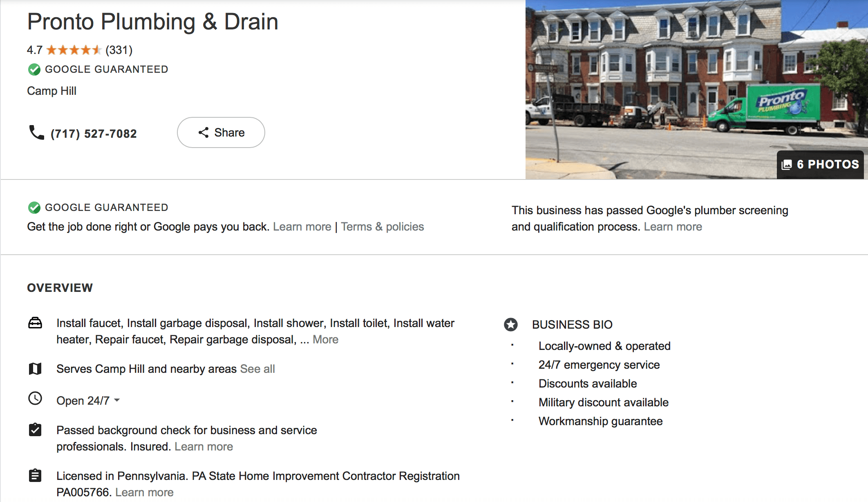Click the share arrow icon in Share button
Image resolution: width=868 pixels, height=502 pixels.
coord(204,132)
